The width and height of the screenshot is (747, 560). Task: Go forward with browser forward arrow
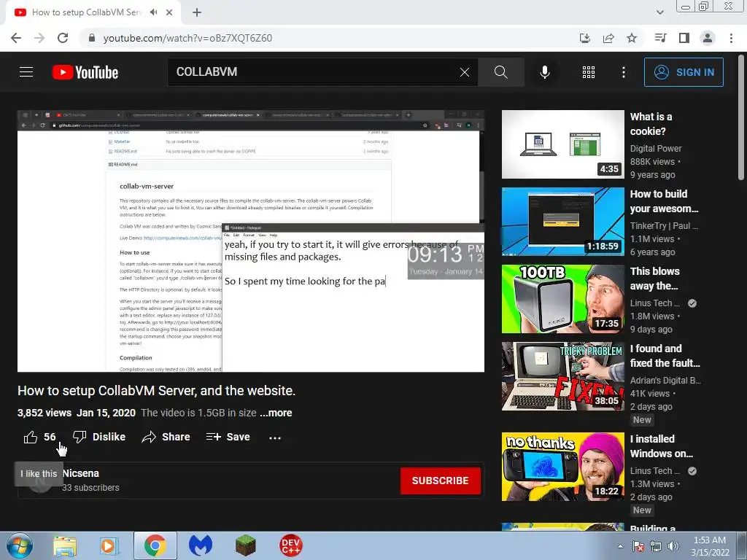[x=39, y=38]
